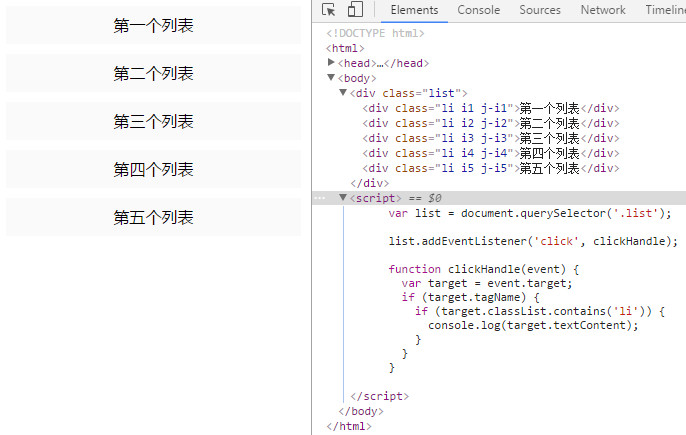Click the 第一个列表 item on the page

click(154, 25)
